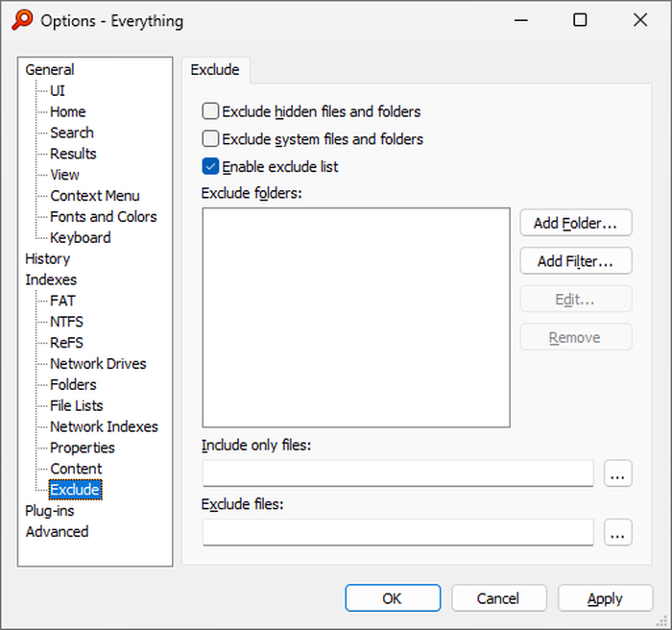
Task: Open the UI options page
Action: (58, 90)
